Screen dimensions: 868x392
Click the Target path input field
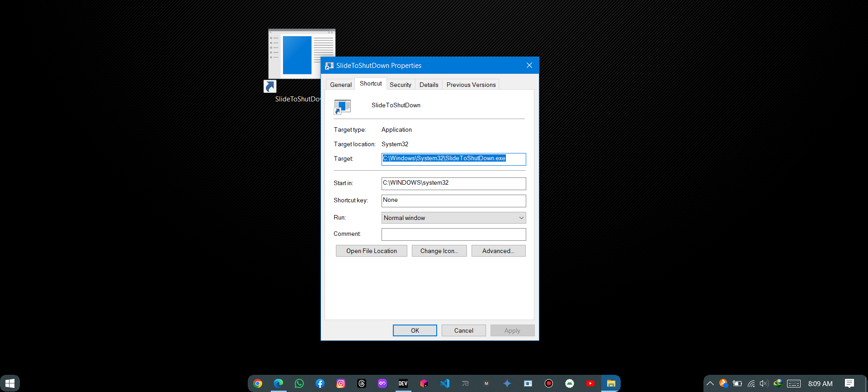coord(453,159)
